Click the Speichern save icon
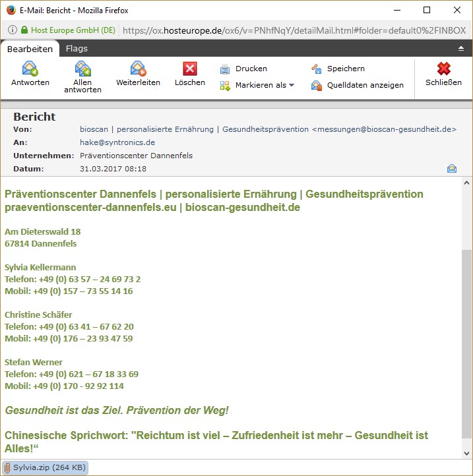The width and height of the screenshot is (473, 476). click(316, 69)
